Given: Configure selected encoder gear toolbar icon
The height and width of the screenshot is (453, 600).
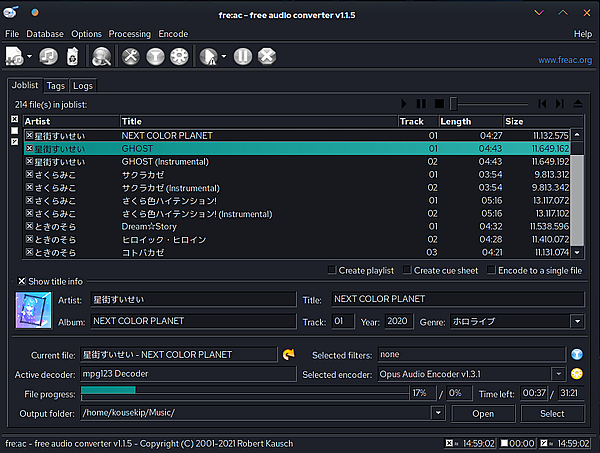Looking at the screenshot, I should pyautogui.click(x=179, y=56).
